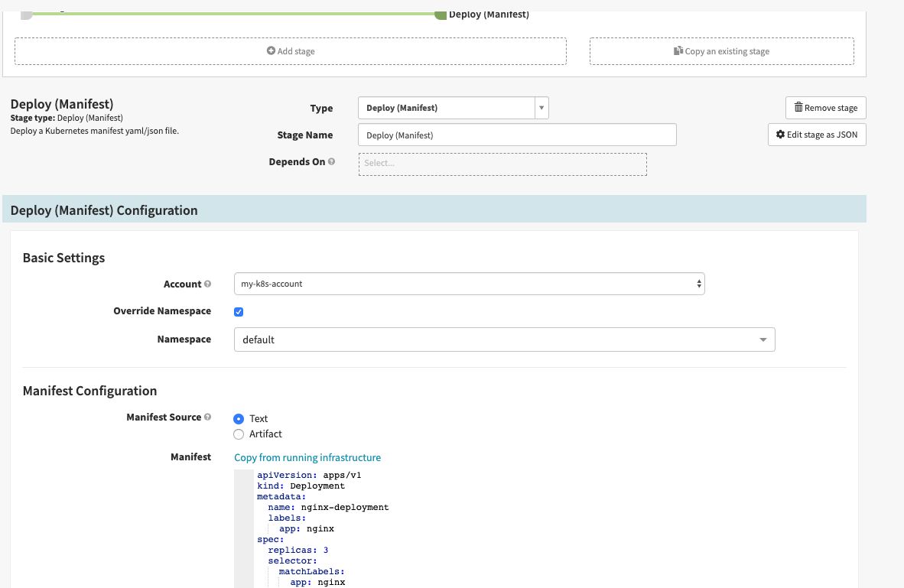Click the Deploy (Manifest) Configuration header

point(434,210)
